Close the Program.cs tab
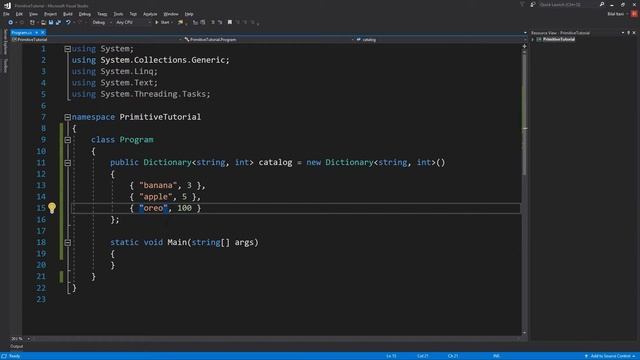The width and height of the screenshot is (640, 360). [42, 33]
